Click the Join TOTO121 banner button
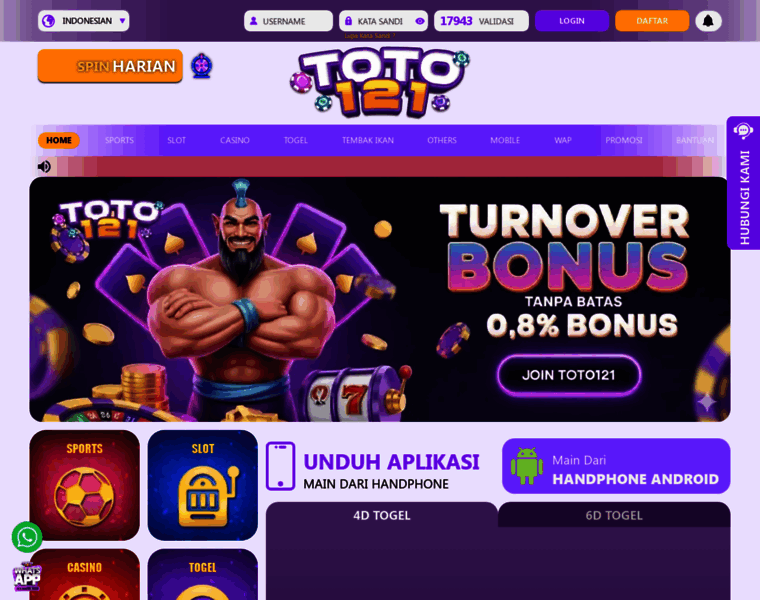The width and height of the screenshot is (760, 600). coord(569,375)
